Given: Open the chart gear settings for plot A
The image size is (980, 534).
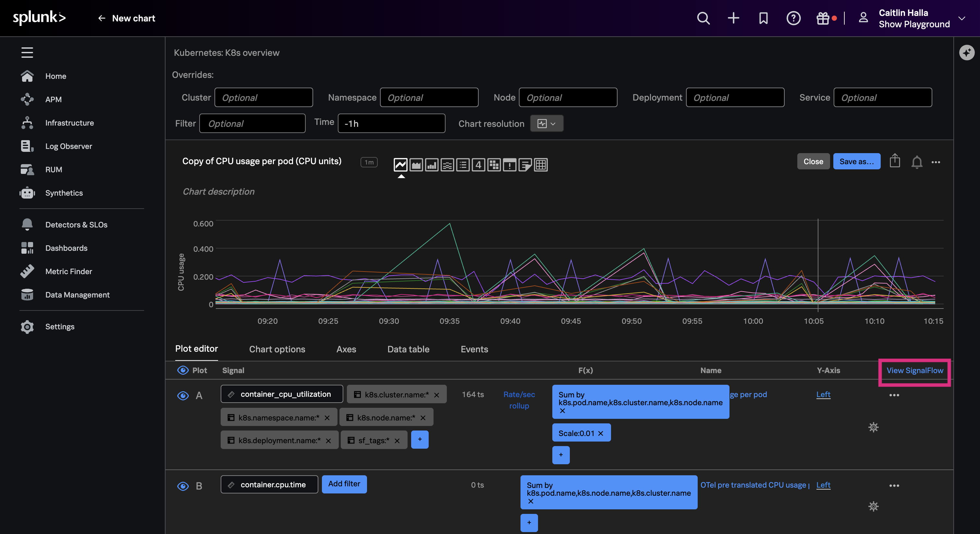Looking at the screenshot, I should [x=874, y=427].
